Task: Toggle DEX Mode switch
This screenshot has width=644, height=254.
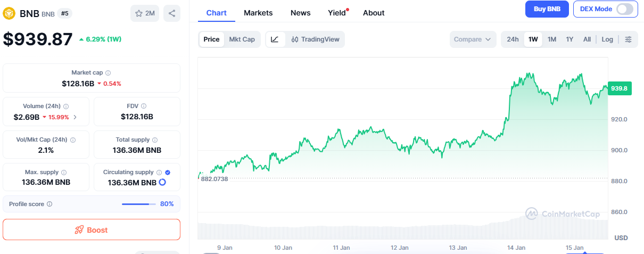Action: coord(625,9)
